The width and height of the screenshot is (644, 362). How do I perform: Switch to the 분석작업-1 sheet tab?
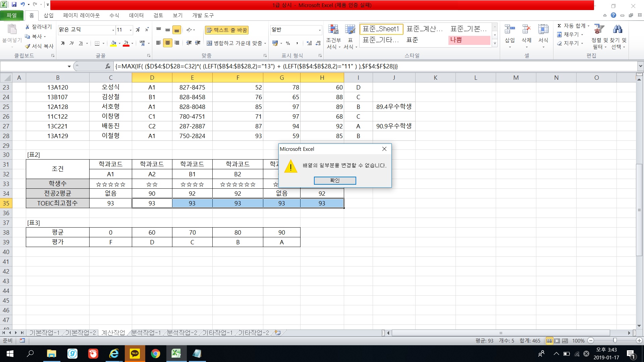[146, 333]
